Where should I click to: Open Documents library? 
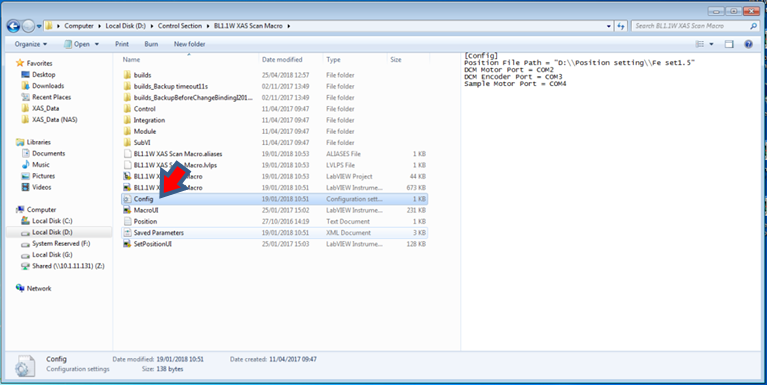(48, 153)
